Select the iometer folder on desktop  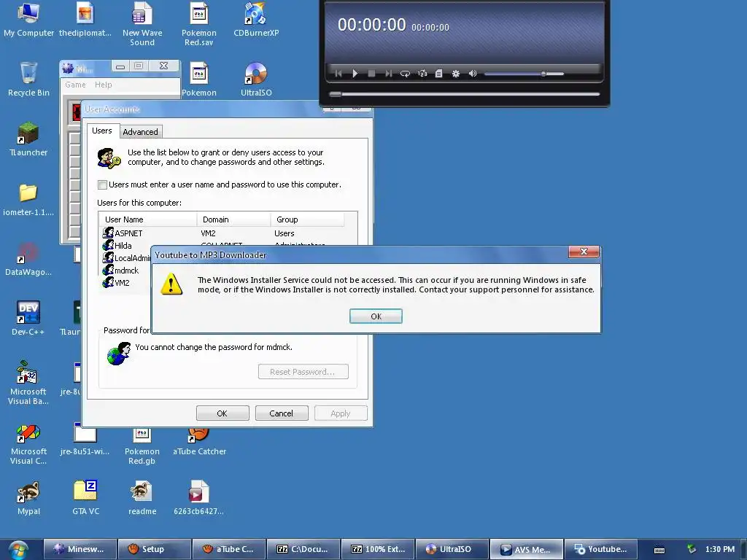pyautogui.click(x=28, y=199)
